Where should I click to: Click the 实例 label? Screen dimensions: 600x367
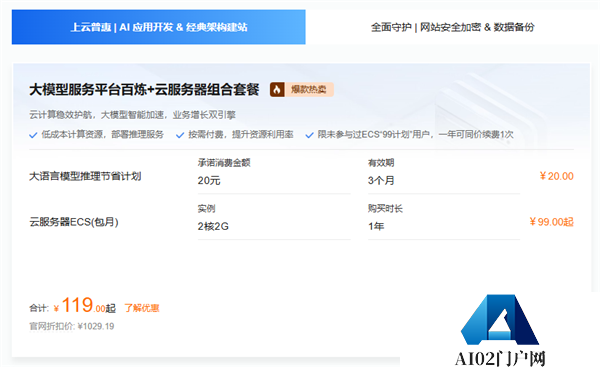tap(206, 209)
